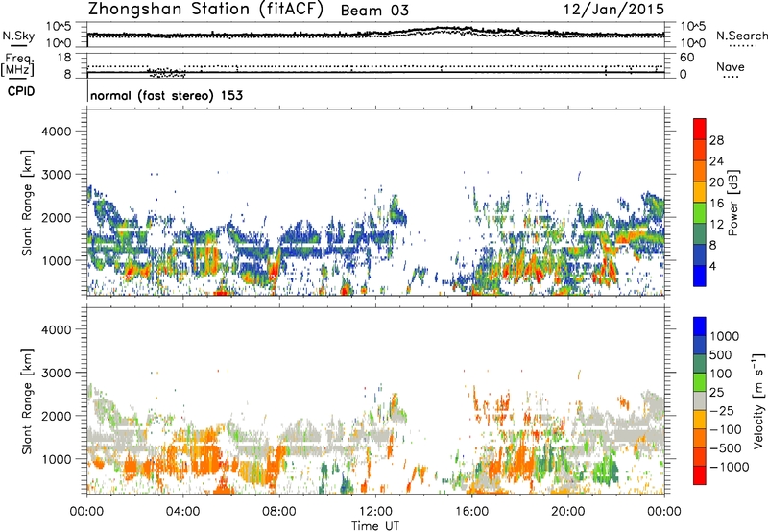Click the '2000' tick of the velocity panel
Screen dimensions: 768x532
[x=57, y=416]
